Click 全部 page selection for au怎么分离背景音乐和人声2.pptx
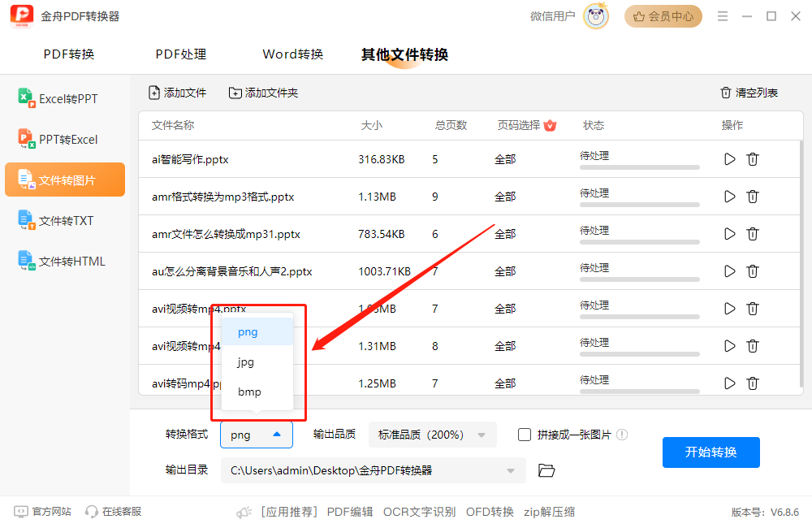 click(x=504, y=270)
